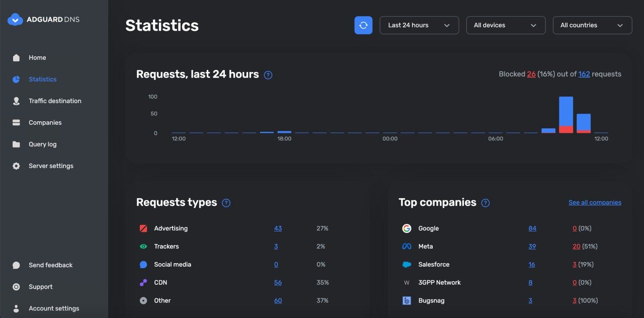Click the Bugsnag company logo icon
The height and width of the screenshot is (318, 644).
407,301
